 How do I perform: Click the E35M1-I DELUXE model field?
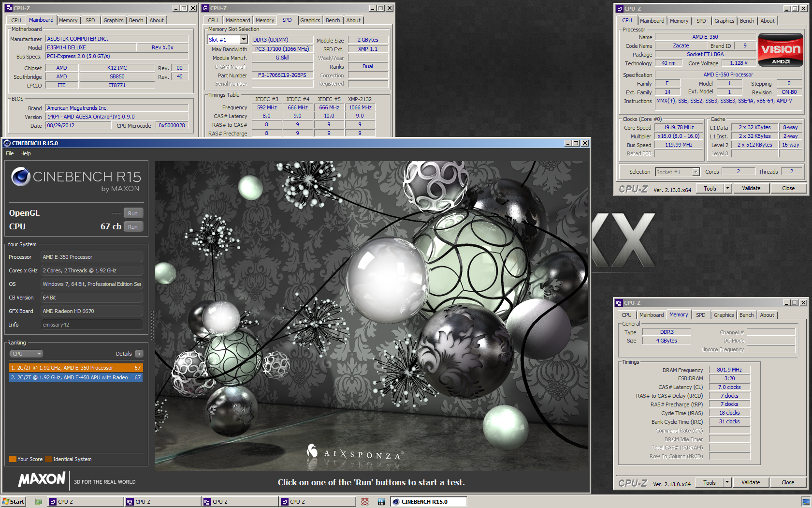91,47
